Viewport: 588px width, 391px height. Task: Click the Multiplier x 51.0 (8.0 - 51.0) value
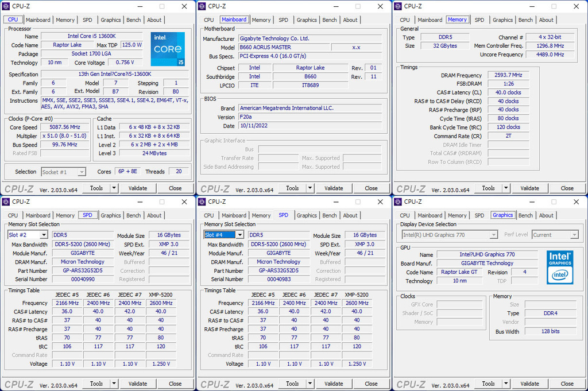[65, 136]
